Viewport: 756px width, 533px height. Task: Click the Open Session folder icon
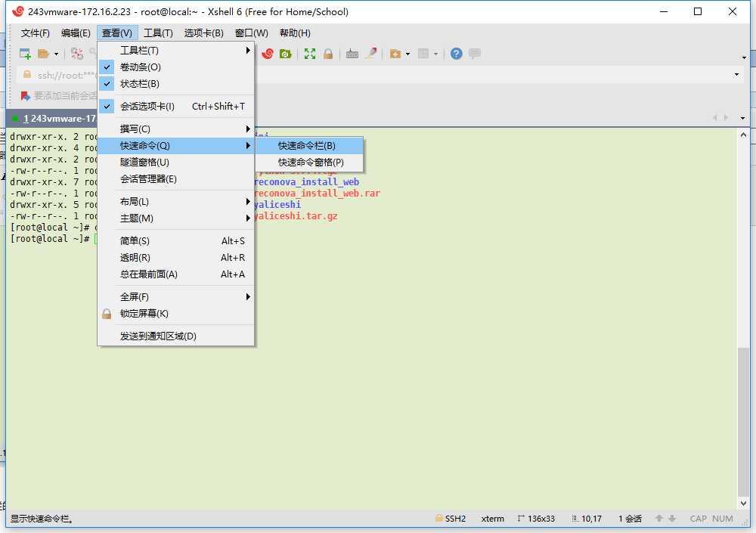[x=43, y=54]
